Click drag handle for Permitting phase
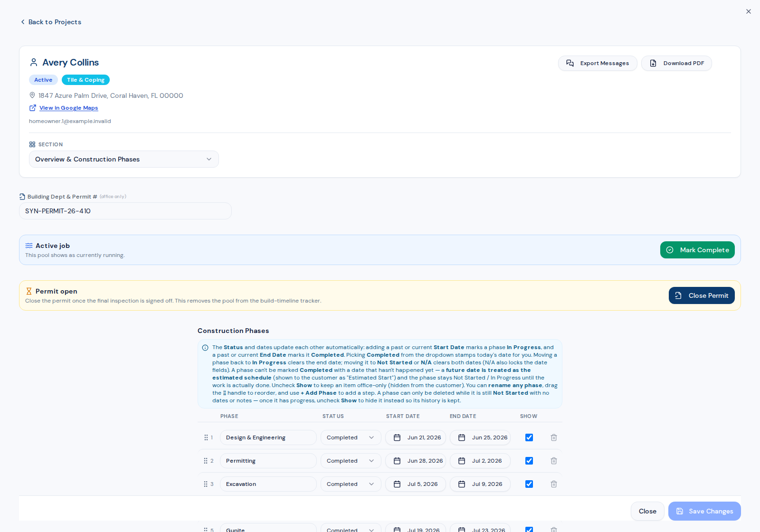 click(x=206, y=461)
